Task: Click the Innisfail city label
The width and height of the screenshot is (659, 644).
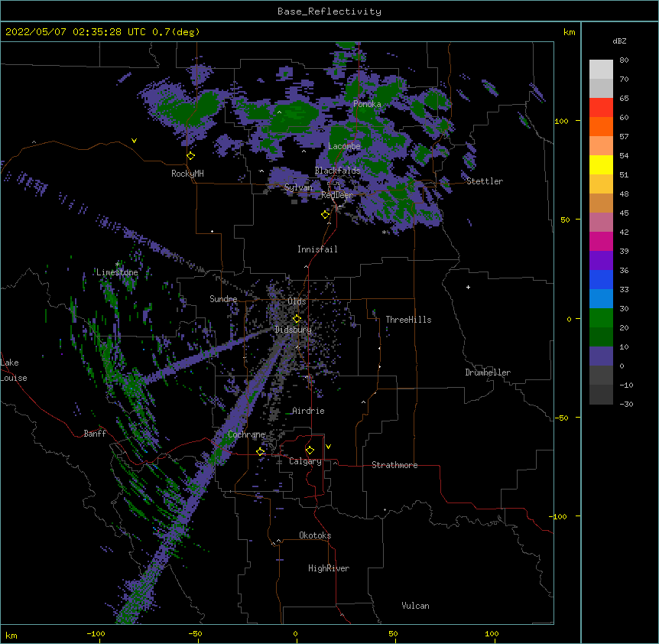Action: tap(317, 249)
